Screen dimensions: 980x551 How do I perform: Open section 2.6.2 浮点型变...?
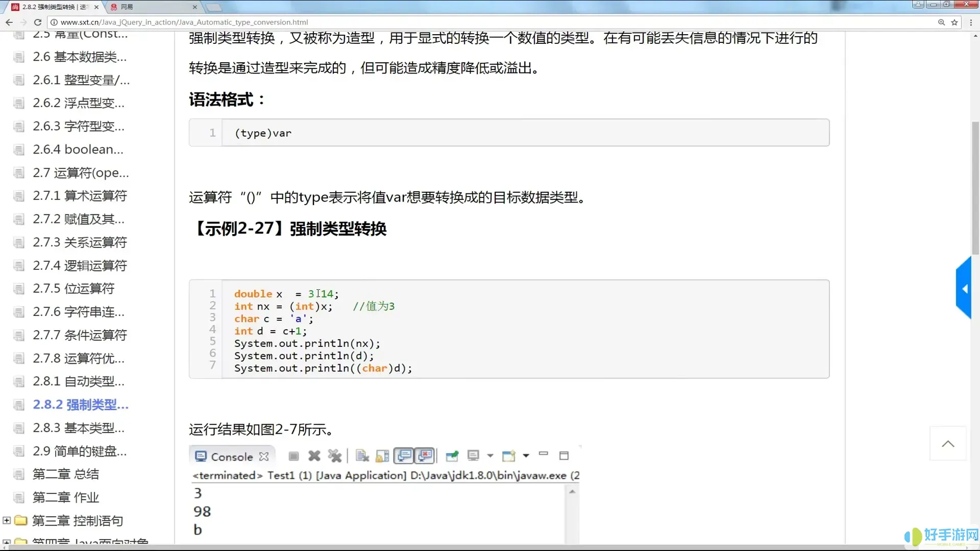click(79, 103)
